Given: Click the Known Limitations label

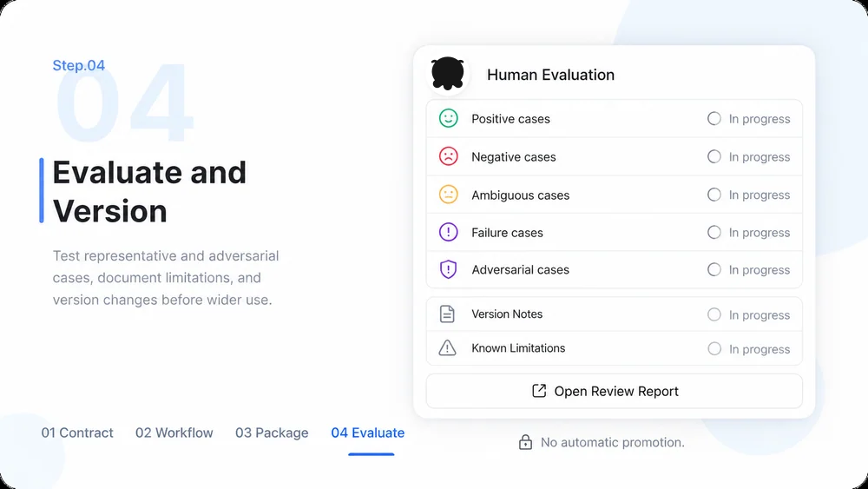Looking at the screenshot, I should click(518, 347).
